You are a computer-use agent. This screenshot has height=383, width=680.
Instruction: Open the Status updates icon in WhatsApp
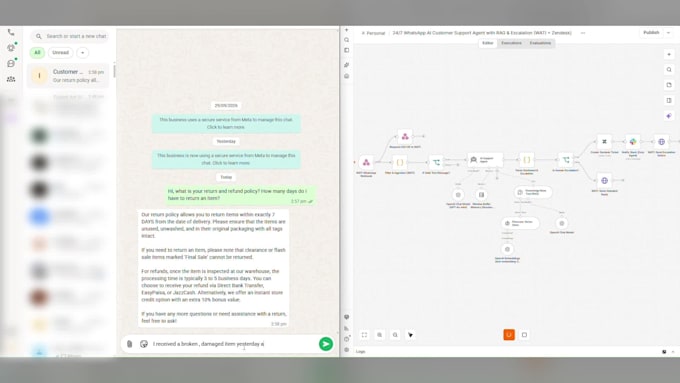click(11, 48)
